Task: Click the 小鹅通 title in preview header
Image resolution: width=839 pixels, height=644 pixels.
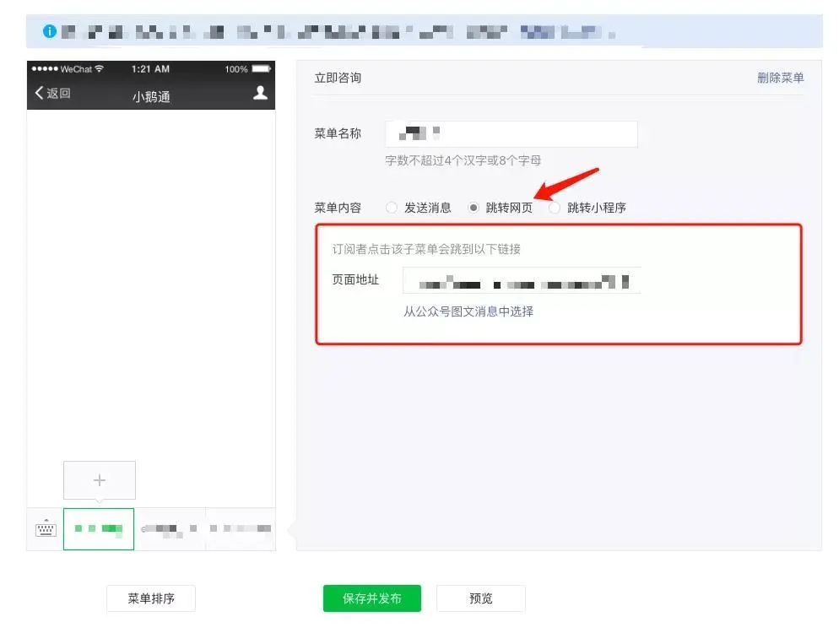Action: point(151,97)
